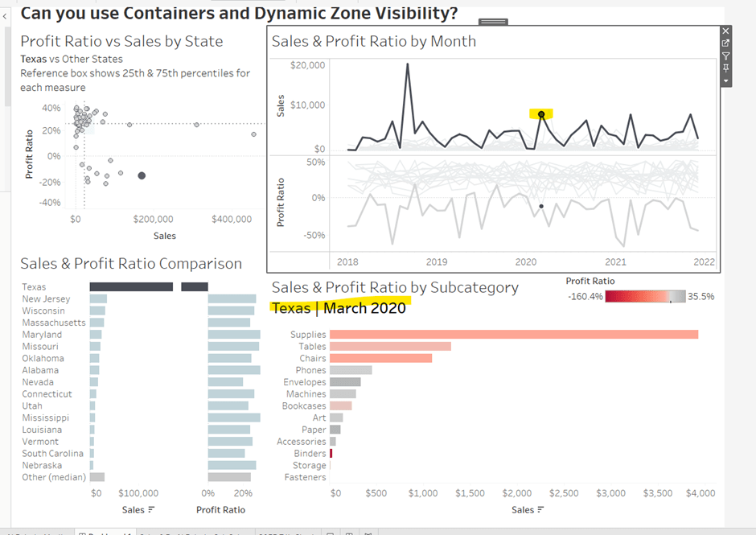Remove the Sales & Profit Ratio by Month sheet from the dashboard
This screenshot has height=535, width=756.
pyautogui.click(x=726, y=31)
